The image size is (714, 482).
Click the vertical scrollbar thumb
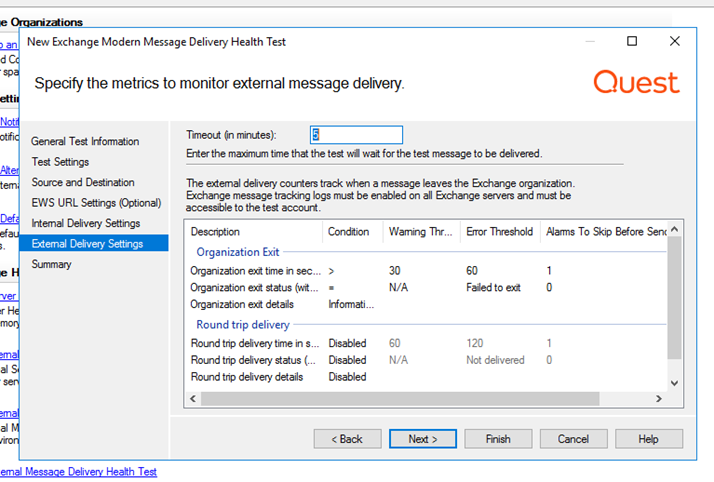(674, 298)
